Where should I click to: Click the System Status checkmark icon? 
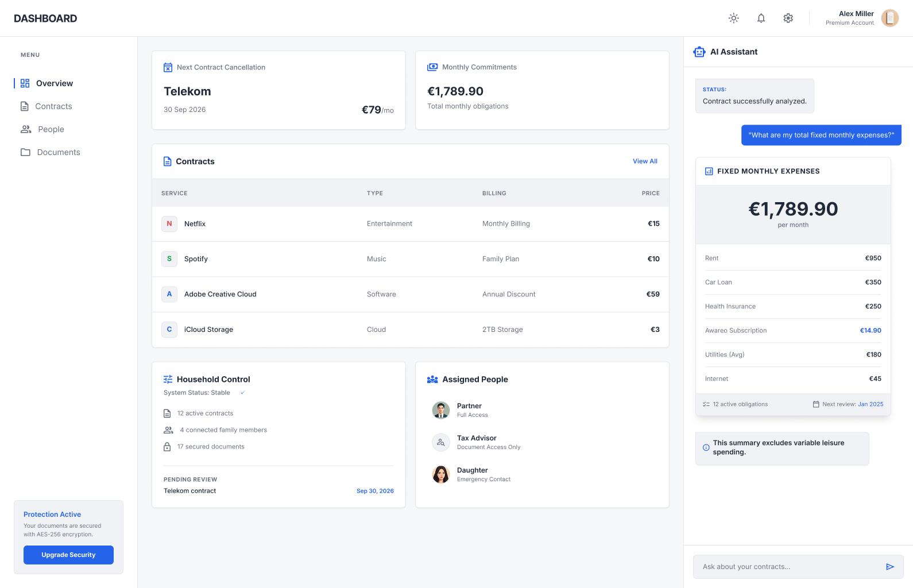point(243,393)
